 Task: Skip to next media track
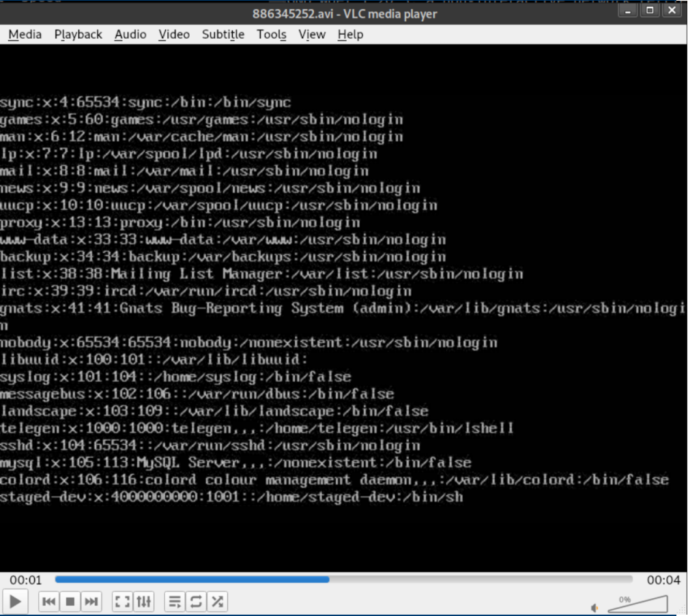click(x=91, y=602)
